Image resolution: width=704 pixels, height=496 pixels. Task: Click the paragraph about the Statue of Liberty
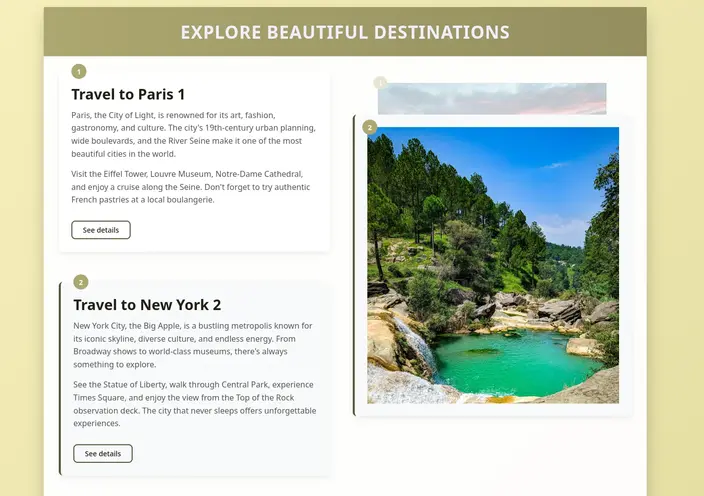(194, 403)
